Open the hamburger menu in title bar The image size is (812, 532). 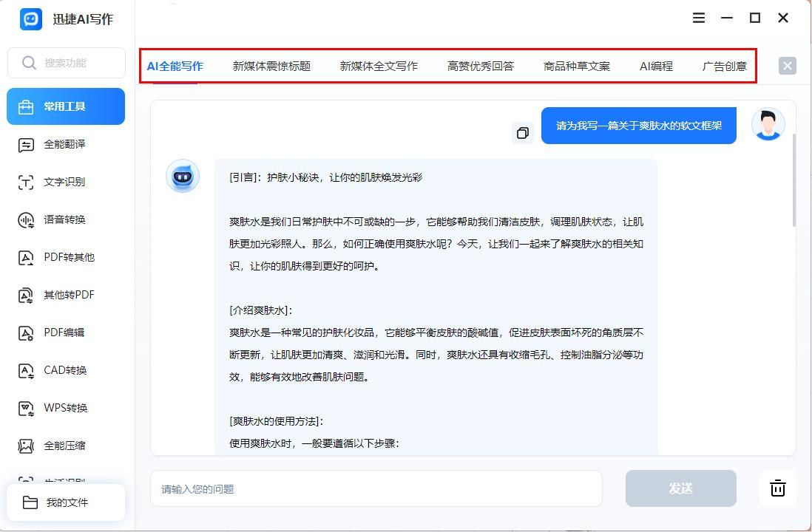click(699, 18)
